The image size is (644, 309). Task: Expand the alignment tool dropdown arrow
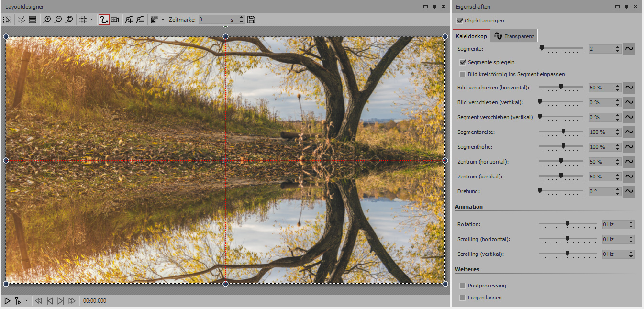(x=163, y=20)
